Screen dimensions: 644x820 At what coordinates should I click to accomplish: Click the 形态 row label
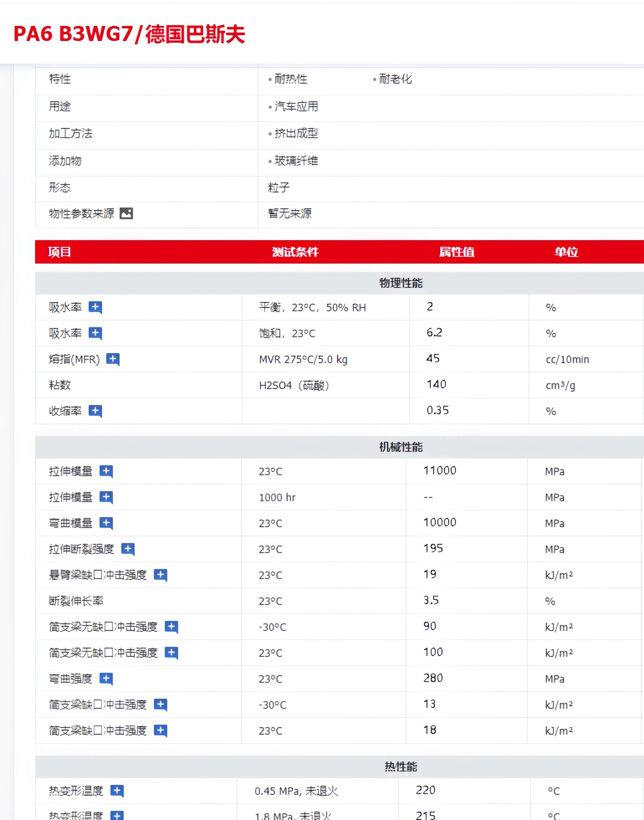point(60,188)
